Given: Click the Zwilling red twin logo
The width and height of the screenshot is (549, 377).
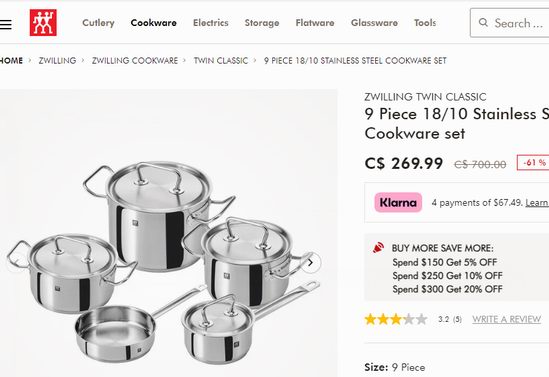Looking at the screenshot, I should 43,23.
